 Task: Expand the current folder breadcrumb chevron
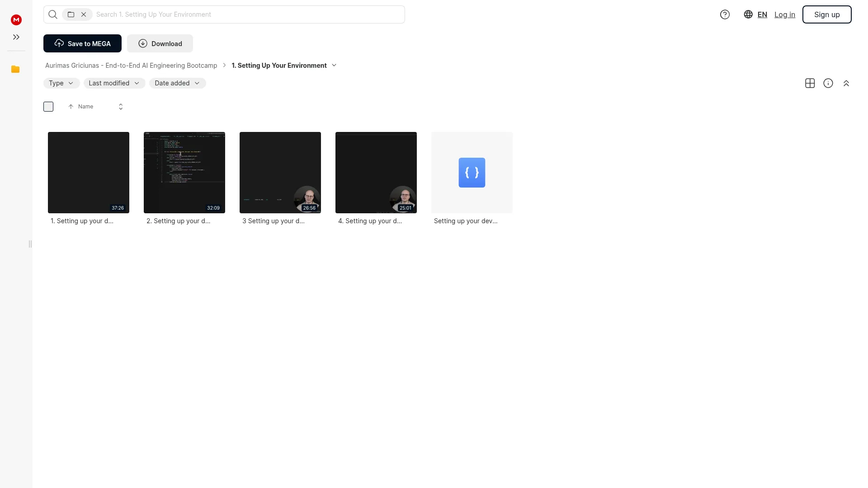pyautogui.click(x=334, y=66)
